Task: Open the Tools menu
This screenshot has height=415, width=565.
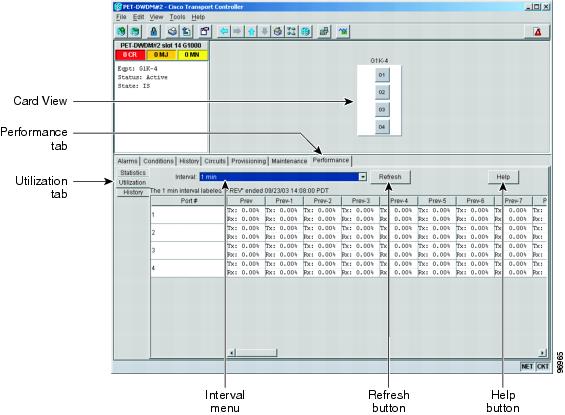Action: click(x=177, y=17)
